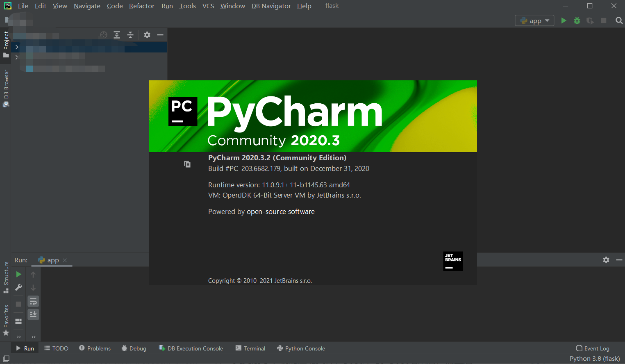The height and width of the screenshot is (364, 625).
Task: Click Python 3.8 (flask) interpreter selector
Action: coord(595,359)
